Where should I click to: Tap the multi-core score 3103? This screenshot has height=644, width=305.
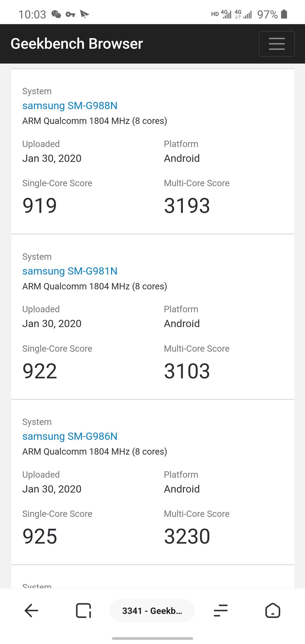pyautogui.click(x=187, y=371)
